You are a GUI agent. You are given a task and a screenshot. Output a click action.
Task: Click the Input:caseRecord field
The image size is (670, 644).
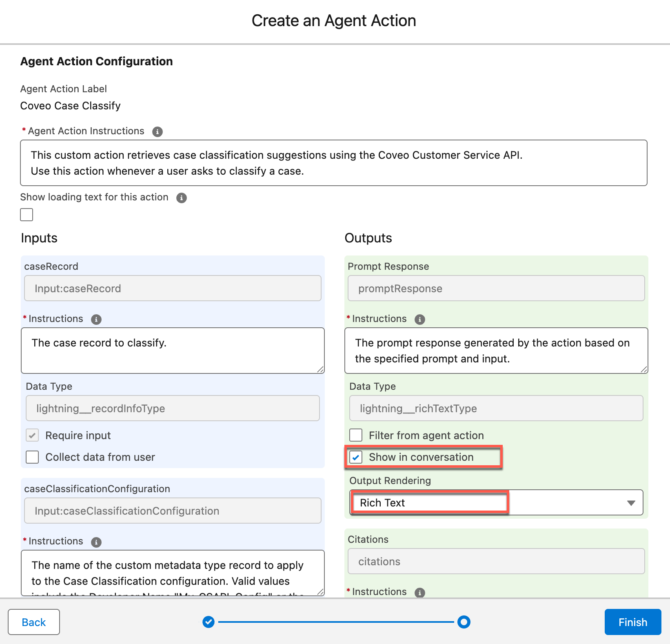pos(173,288)
